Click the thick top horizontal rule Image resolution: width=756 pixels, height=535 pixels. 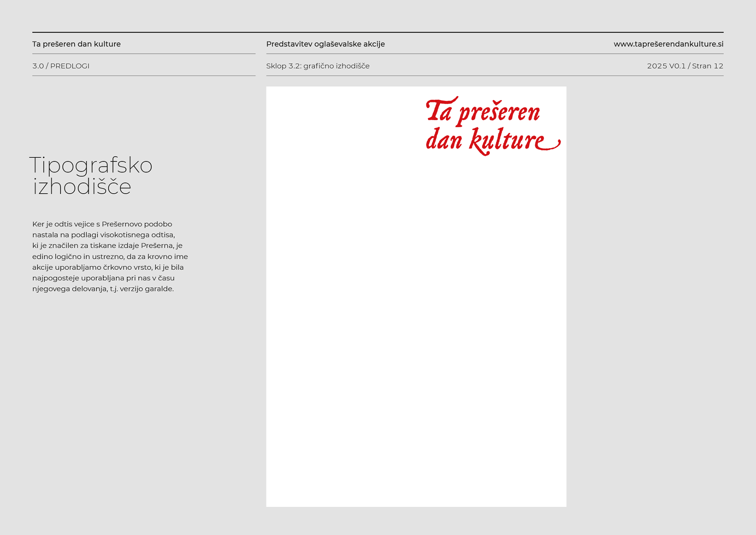click(378, 32)
